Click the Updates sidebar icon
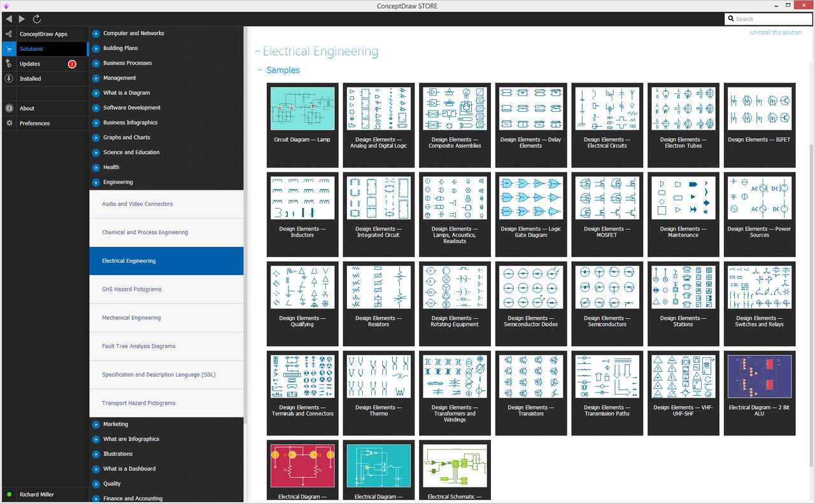 tap(9, 64)
